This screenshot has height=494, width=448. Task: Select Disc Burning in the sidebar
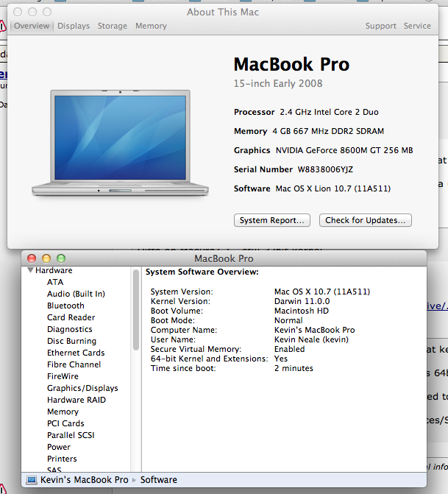point(71,341)
